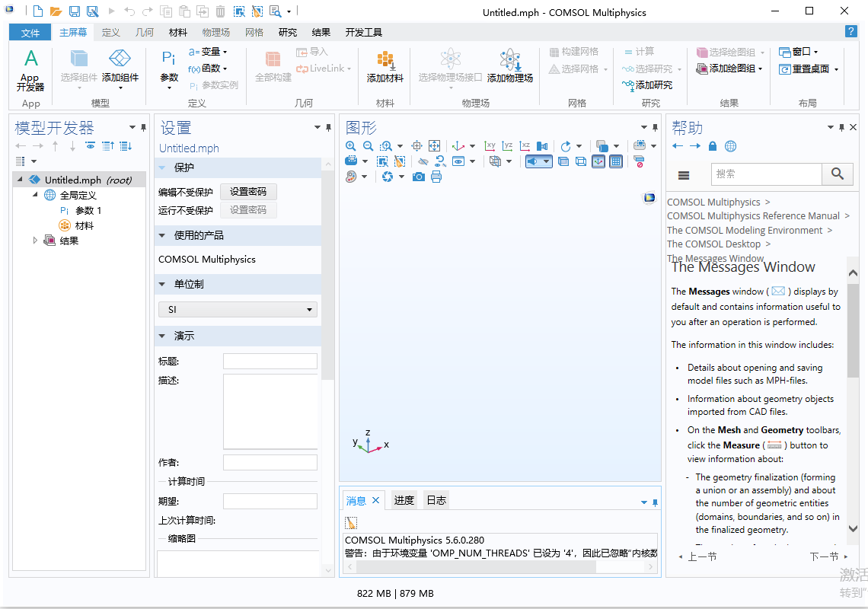Pin the 模型开发器 panel

tap(143, 127)
